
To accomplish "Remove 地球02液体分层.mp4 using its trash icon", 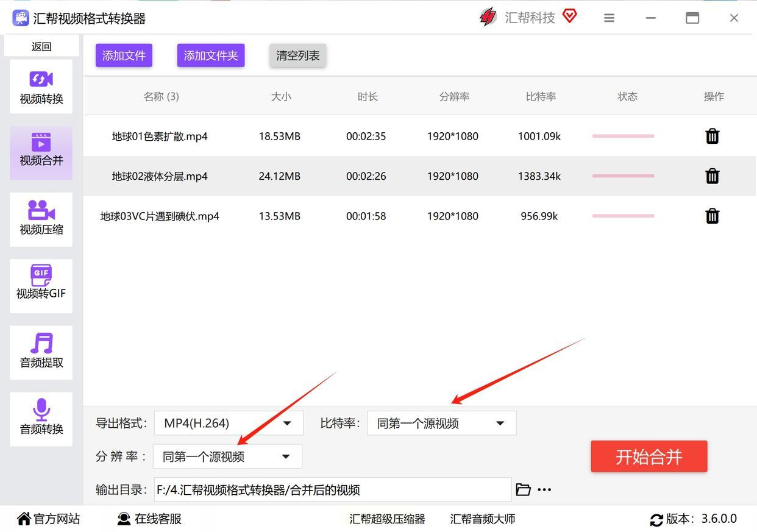I will pyautogui.click(x=712, y=176).
